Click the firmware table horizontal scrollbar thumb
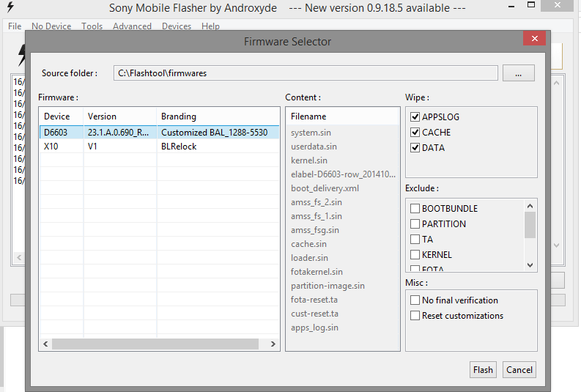581x392 pixels. (x=155, y=344)
